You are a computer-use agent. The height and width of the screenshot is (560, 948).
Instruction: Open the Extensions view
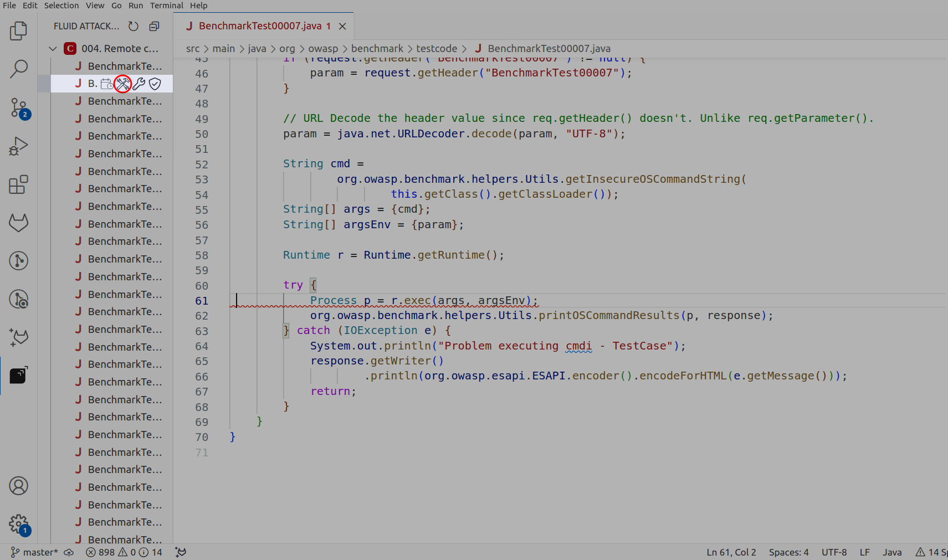point(18,184)
